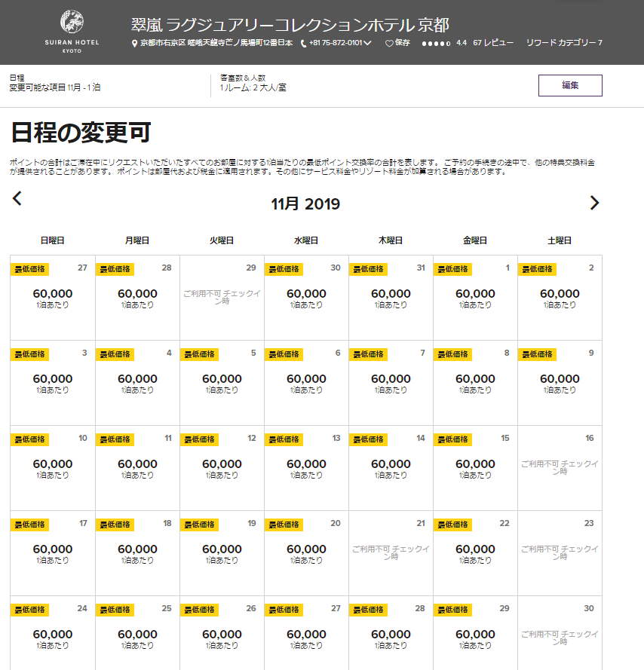Click the 土曜日 column header
This screenshot has width=644, height=670.
click(x=560, y=240)
